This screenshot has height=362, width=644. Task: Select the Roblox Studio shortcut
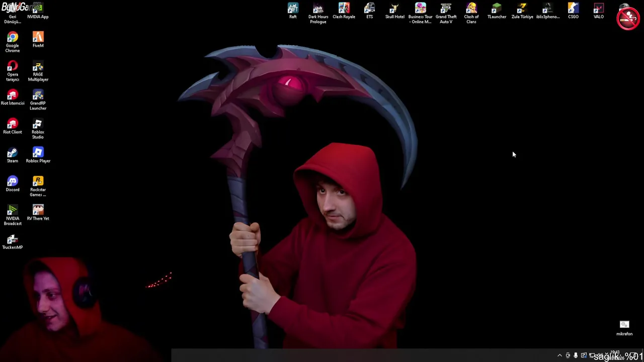click(38, 128)
